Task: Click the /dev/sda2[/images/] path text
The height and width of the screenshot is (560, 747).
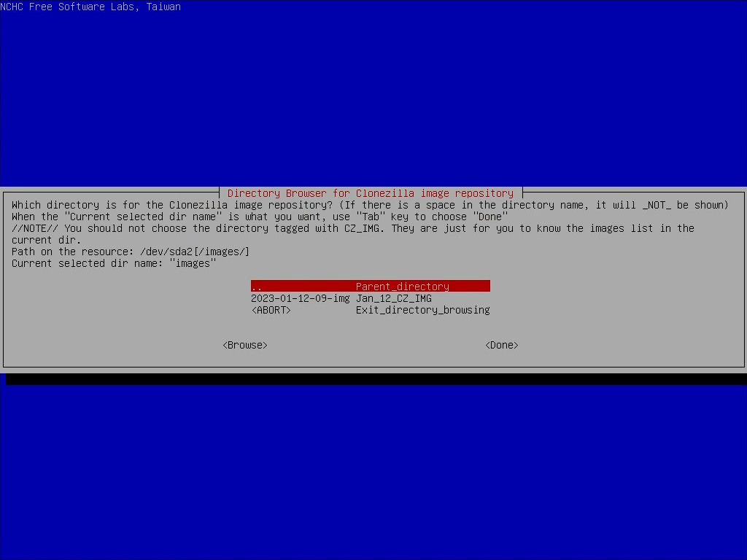Action: (x=195, y=252)
